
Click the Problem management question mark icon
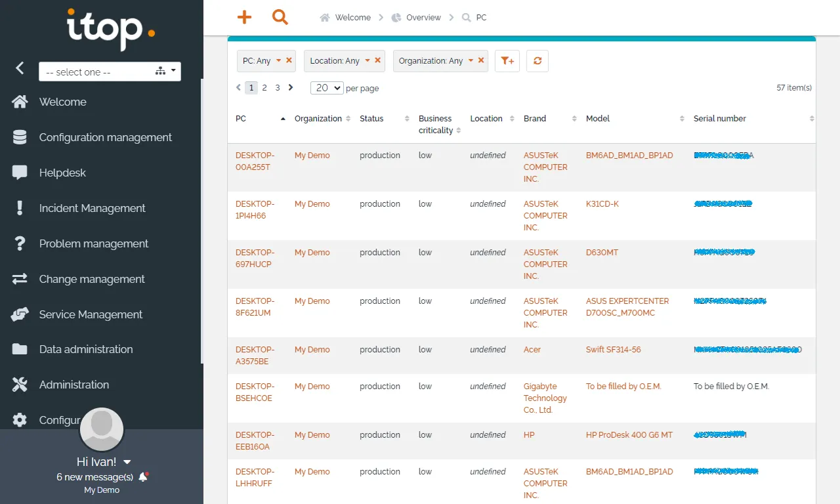(x=20, y=243)
